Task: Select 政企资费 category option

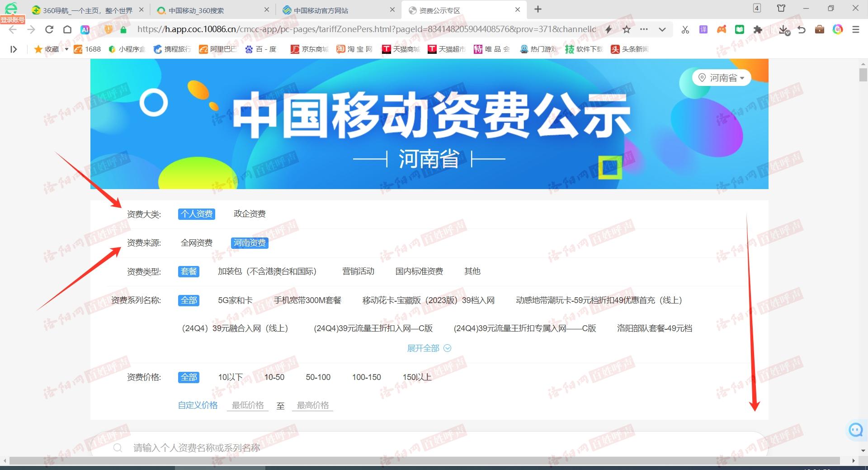Action: pos(250,214)
